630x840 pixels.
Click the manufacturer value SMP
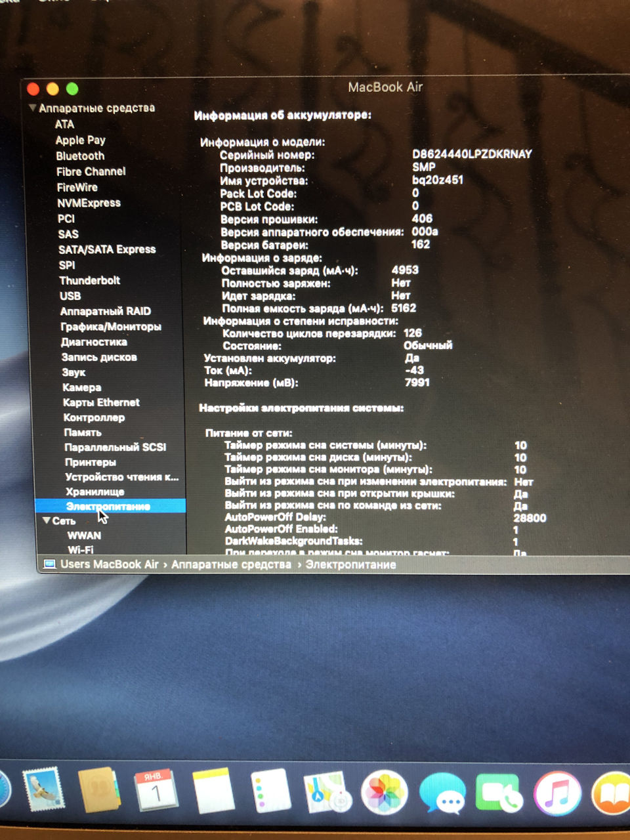coord(423,167)
